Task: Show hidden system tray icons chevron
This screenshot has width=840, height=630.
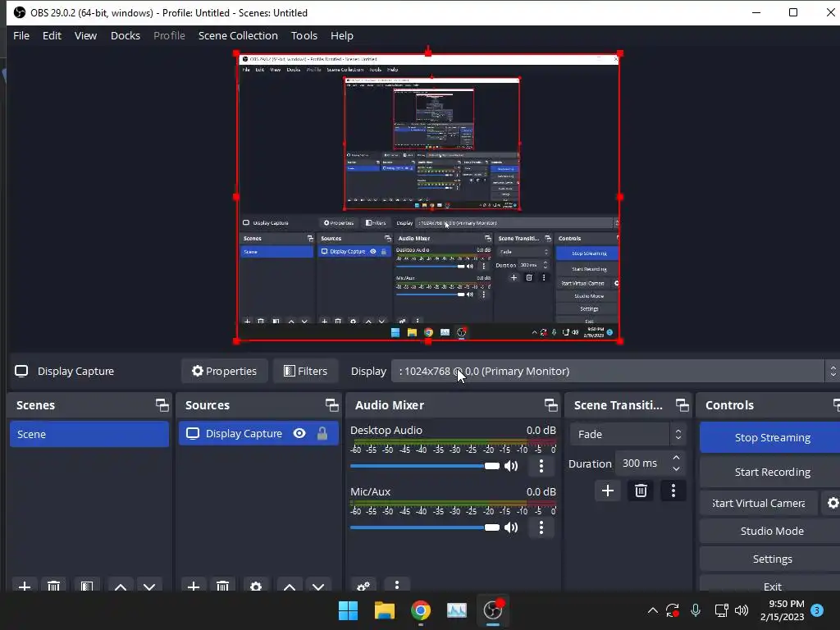Action: (652, 610)
